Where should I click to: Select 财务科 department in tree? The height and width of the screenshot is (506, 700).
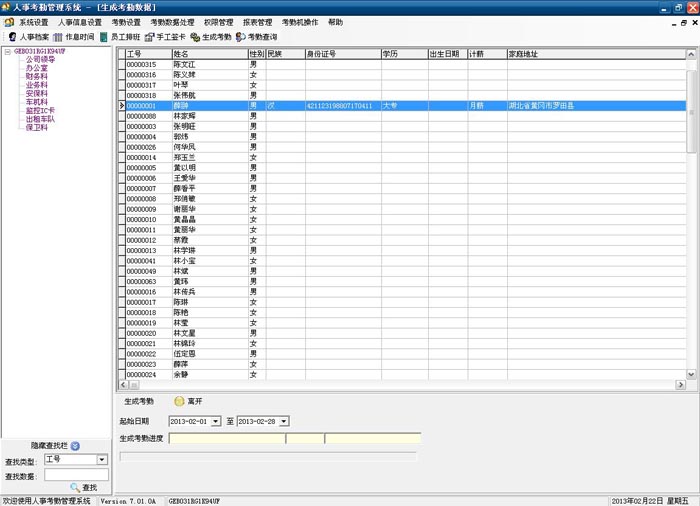tap(37, 77)
